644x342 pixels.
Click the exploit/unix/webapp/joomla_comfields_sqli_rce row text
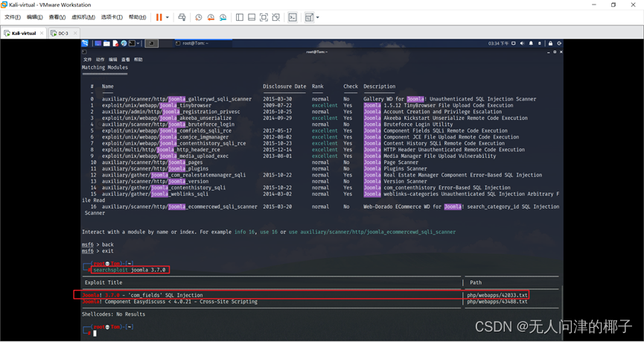[x=167, y=130]
